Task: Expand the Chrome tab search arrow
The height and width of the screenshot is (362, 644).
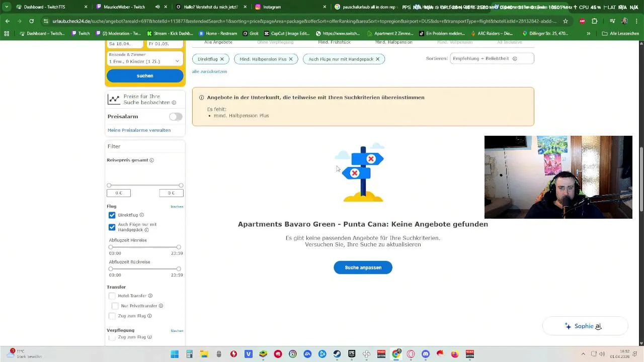Action: (x=7, y=7)
